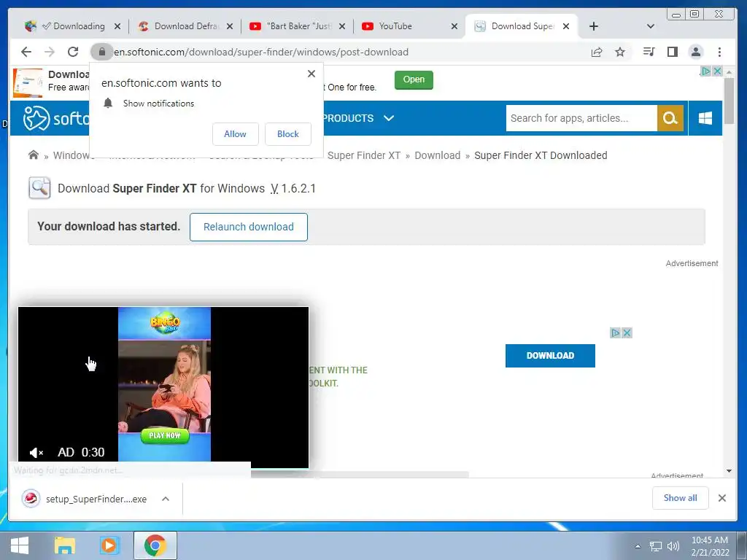Open the AdChoices icon on top banner
The height and width of the screenshot is (560, 747).
(705, 71)
